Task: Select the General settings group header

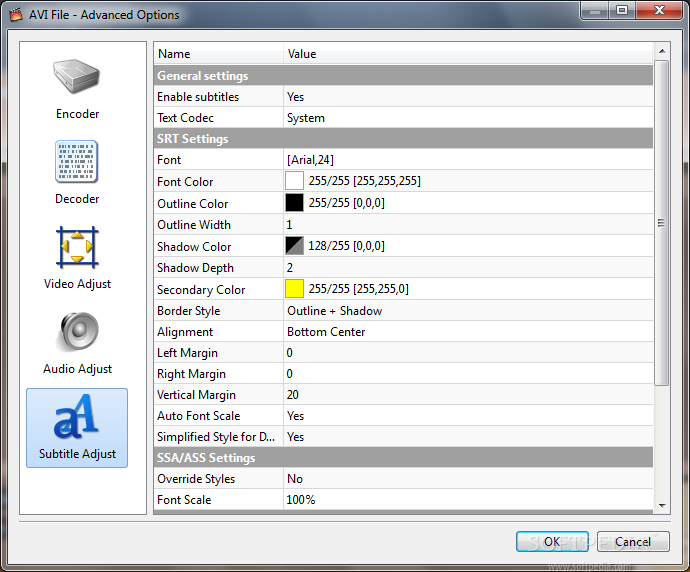Action: coord(403,75)
